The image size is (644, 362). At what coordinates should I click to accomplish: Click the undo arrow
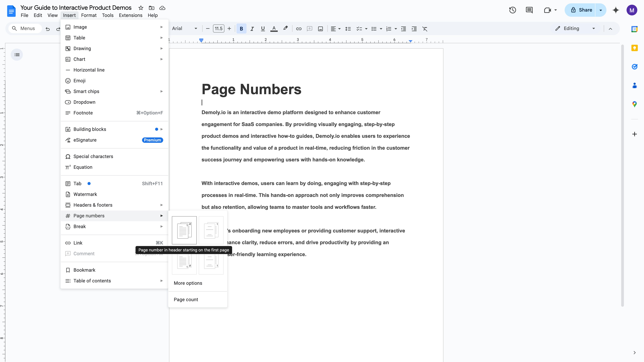coord(47,29)
